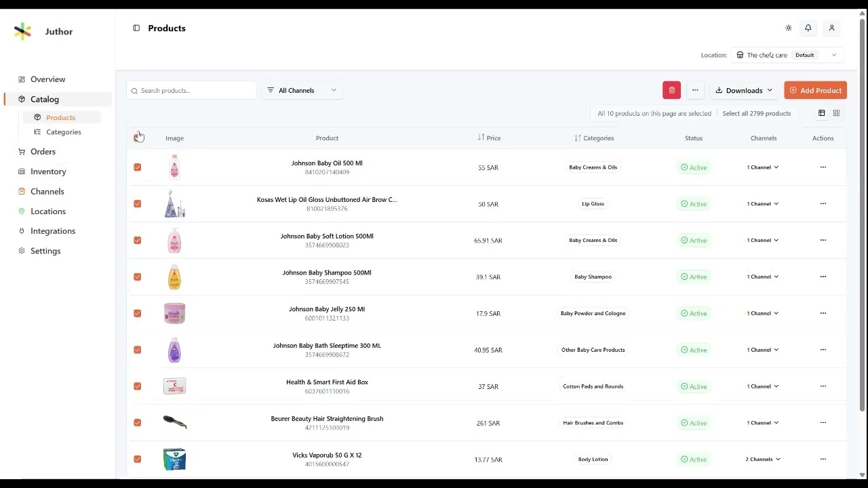Switch to table list view icon
The image size is (868, 488).
821,113
